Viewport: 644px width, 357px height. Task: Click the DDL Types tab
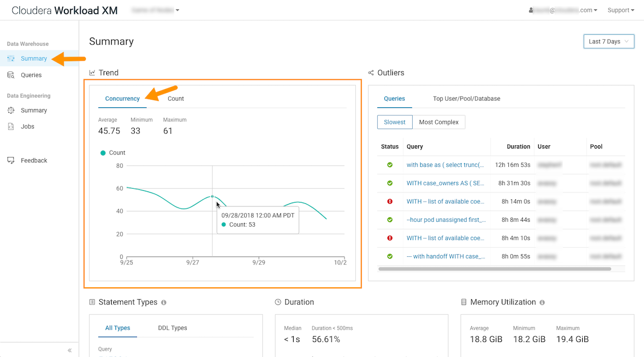pyautogui.click(x=172, y=328)
